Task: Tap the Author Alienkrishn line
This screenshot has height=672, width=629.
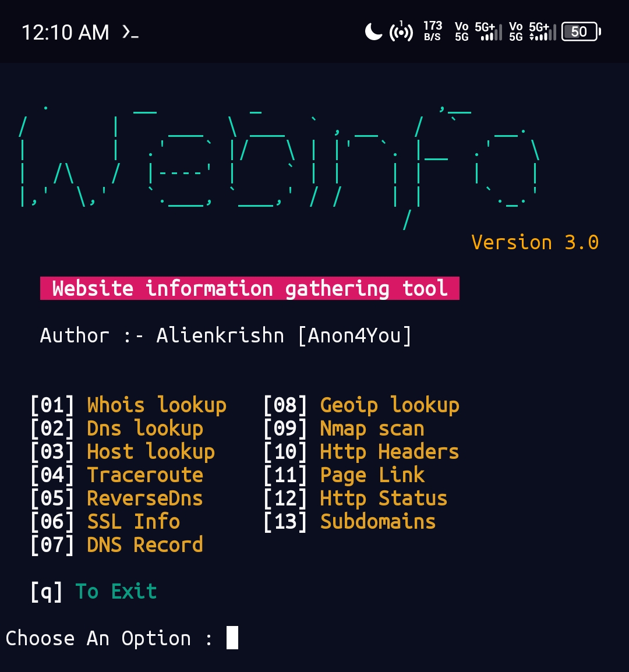Action: (225, 335)
